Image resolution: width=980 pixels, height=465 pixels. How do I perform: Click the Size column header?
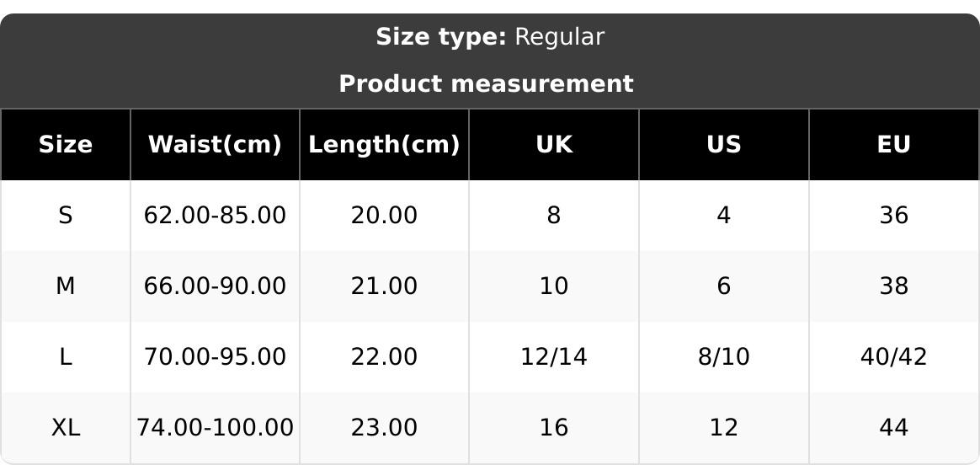66,145
